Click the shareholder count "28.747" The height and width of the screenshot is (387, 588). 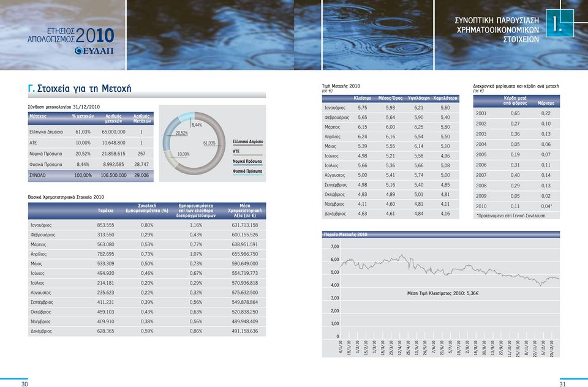pyautogui.click(x=141, y=165)
